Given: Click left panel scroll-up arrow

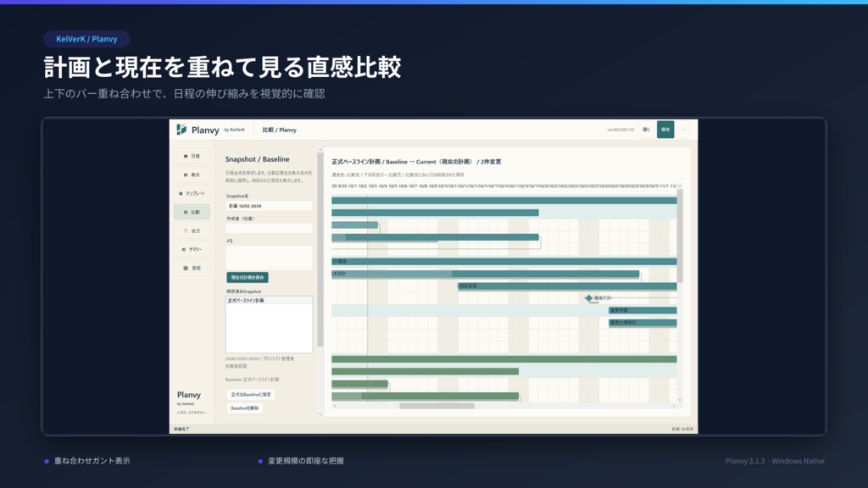Looking at the screenshot, I should (x=320, y=150).
